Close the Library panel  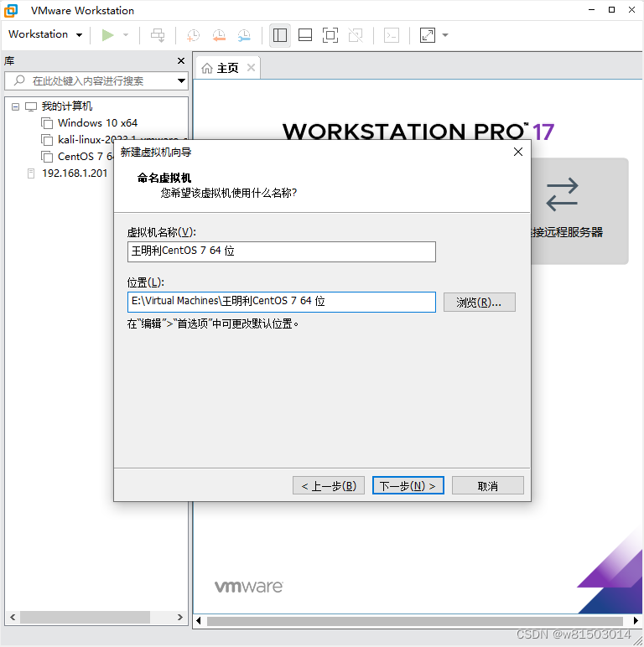tap(181, 60)
